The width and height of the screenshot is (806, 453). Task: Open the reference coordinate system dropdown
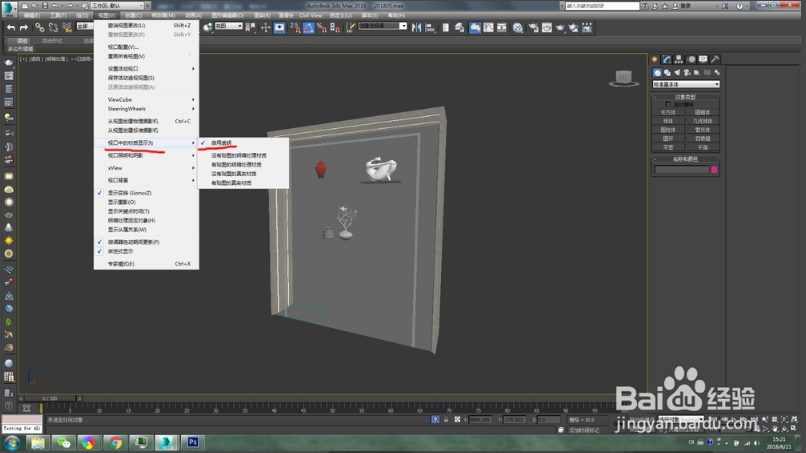(x=228, y=26)
